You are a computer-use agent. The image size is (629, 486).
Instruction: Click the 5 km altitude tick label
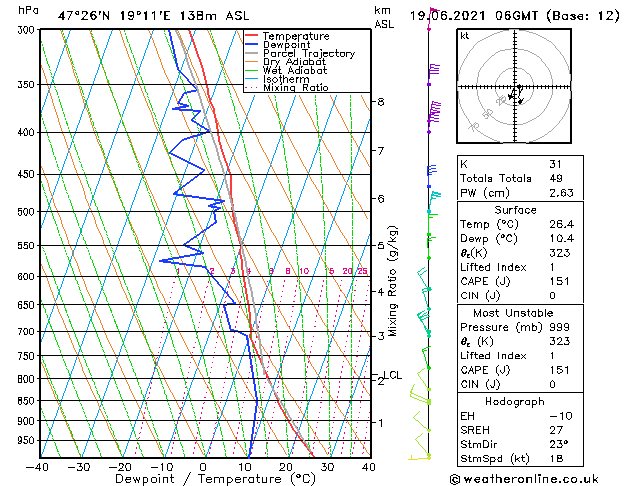coord(381,245)
